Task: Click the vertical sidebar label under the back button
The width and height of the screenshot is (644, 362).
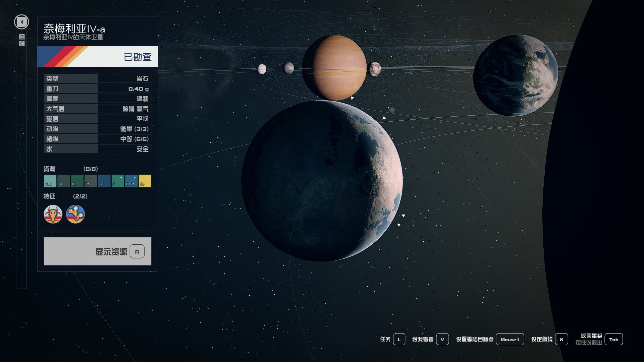Action: [22, 40]
